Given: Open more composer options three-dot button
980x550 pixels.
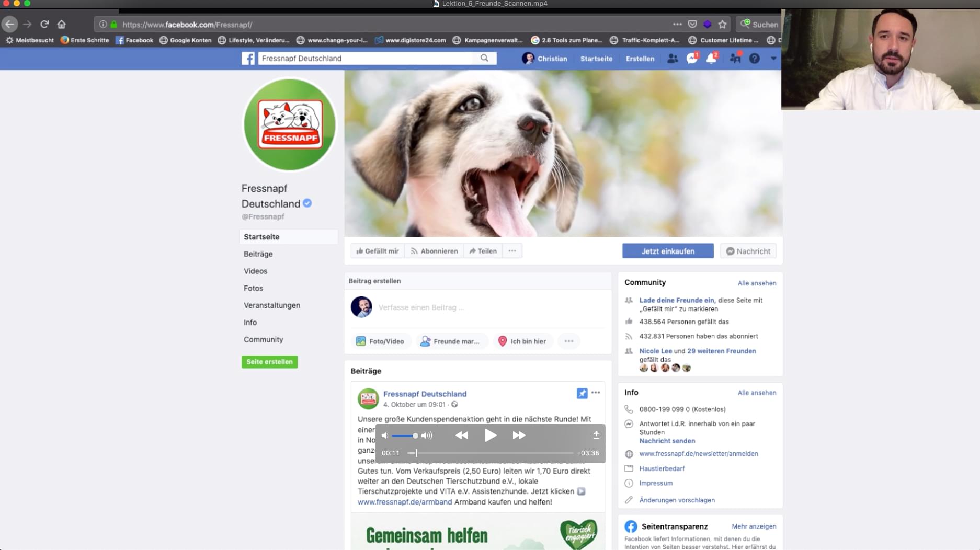Looking at the screenshot, I should (x=569, y=341).
